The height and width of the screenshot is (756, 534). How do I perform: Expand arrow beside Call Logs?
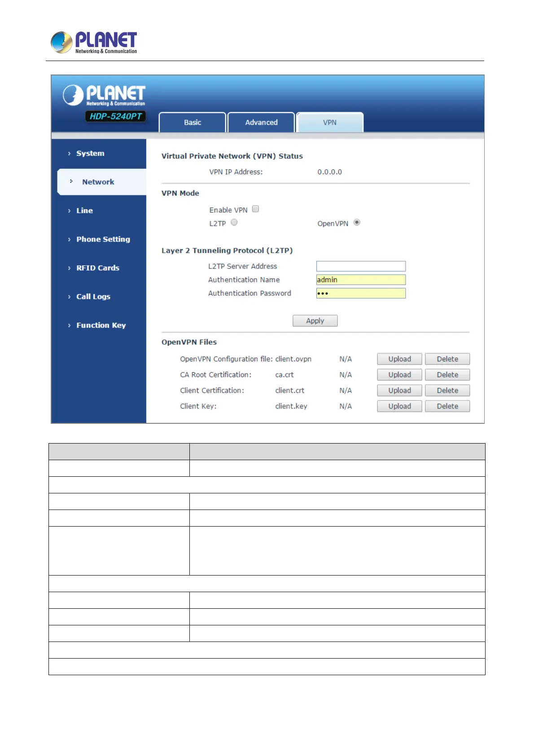coord(69,297)
